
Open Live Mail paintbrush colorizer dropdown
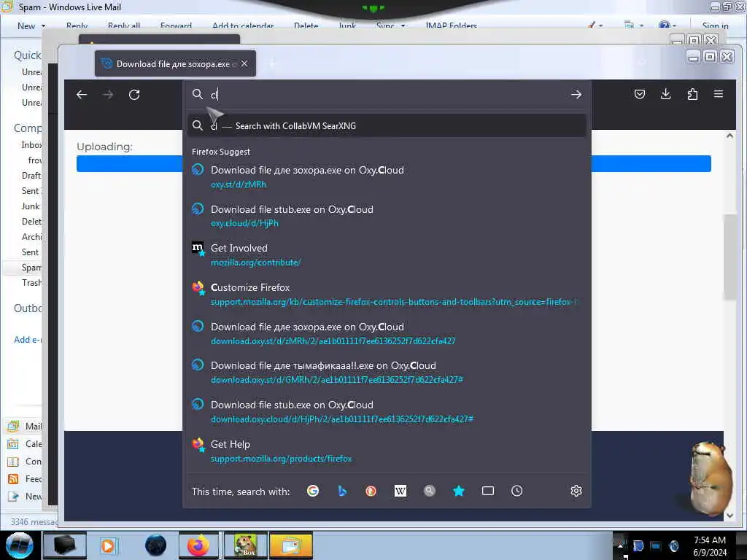[x=595, y=26]
